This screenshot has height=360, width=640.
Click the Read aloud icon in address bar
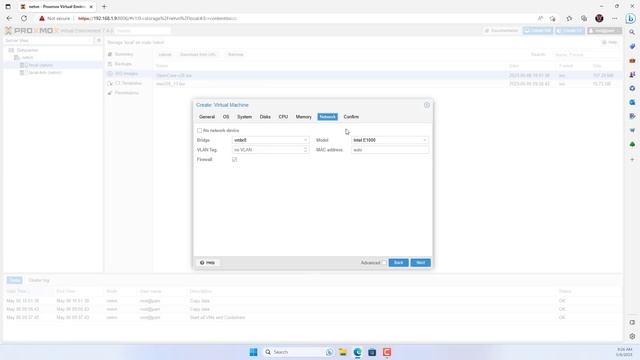click(540, 18)
